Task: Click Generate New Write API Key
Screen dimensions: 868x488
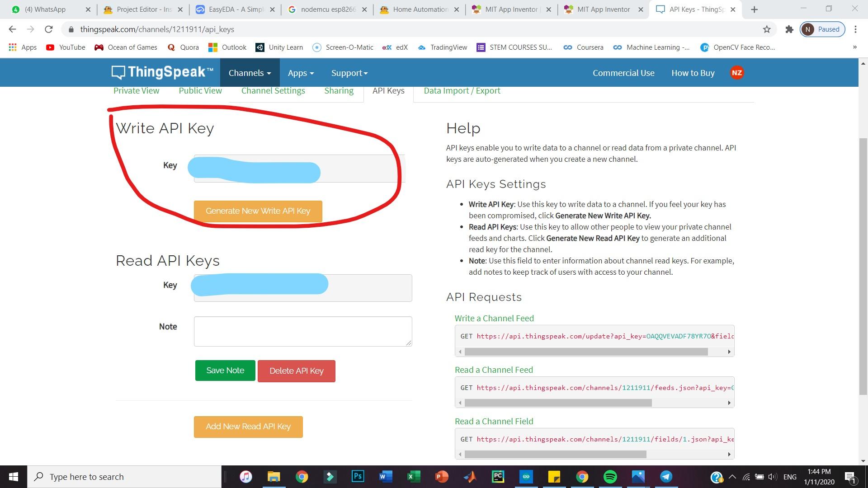Action: [x=258, y=211]
